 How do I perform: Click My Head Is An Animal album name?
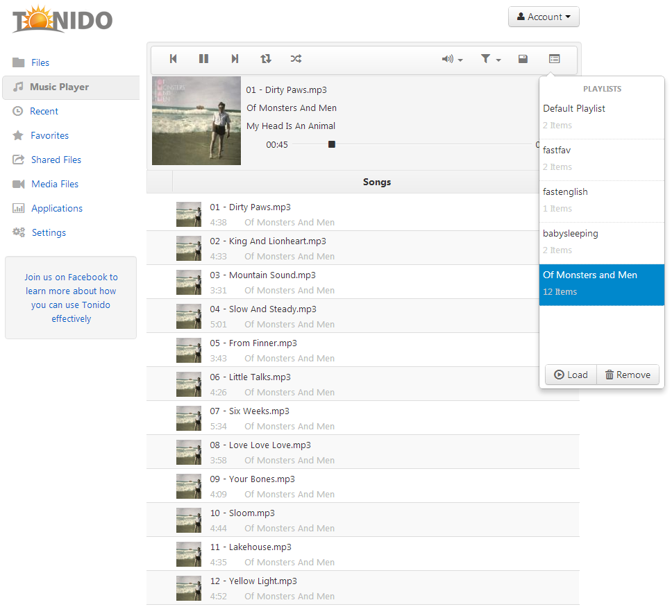pyautogui.click(x=291, y=126)
